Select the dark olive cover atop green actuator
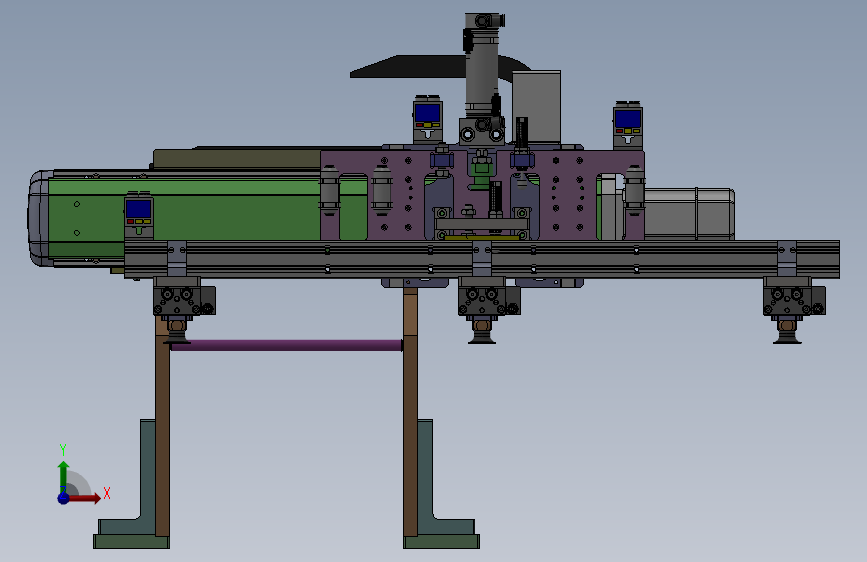867x562 pixels. (237, 158)
